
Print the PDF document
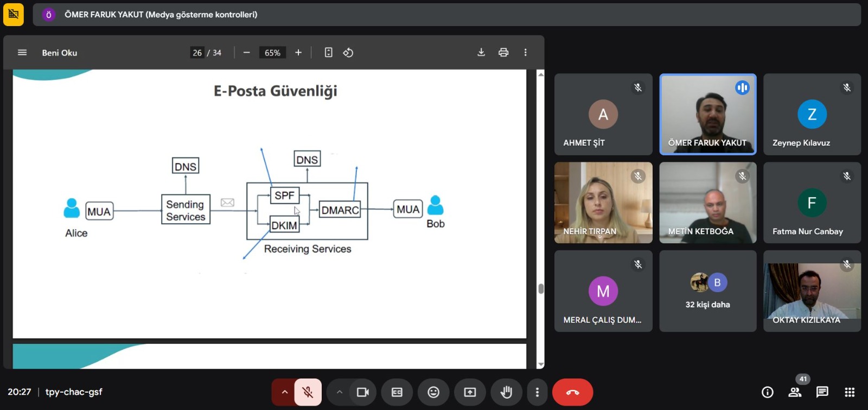(503, 52)
